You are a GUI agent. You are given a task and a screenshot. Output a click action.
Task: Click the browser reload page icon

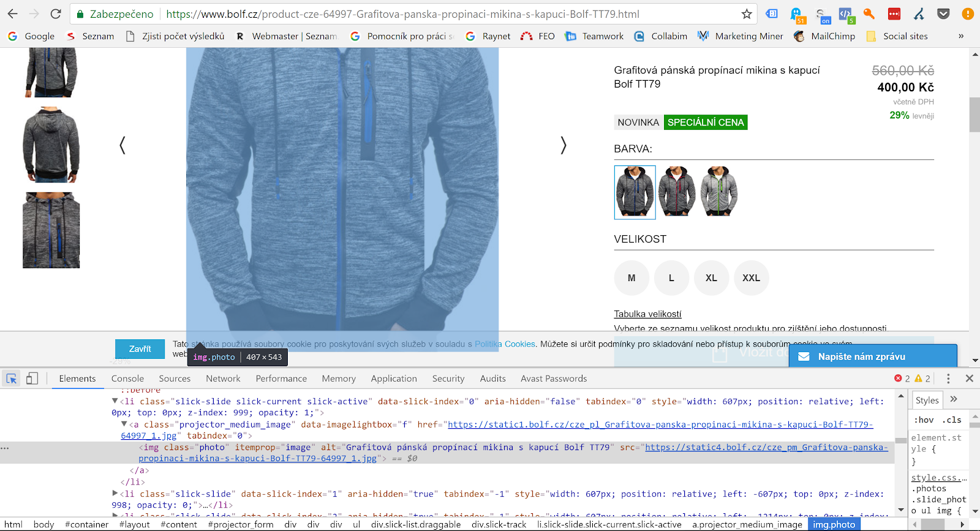point(56,13)
